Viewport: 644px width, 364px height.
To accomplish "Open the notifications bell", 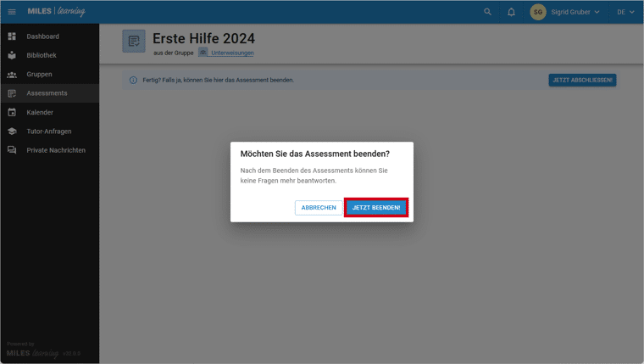I will [511, 12].
